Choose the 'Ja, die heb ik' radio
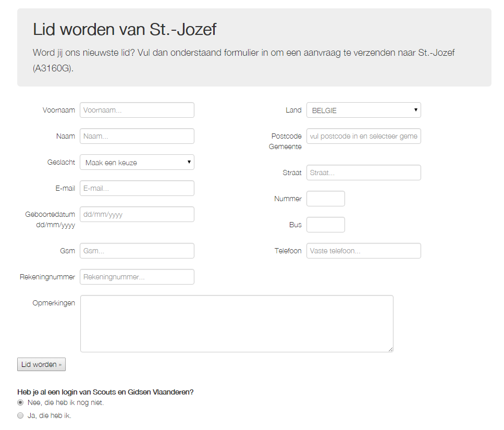 [x=20, y=415]
